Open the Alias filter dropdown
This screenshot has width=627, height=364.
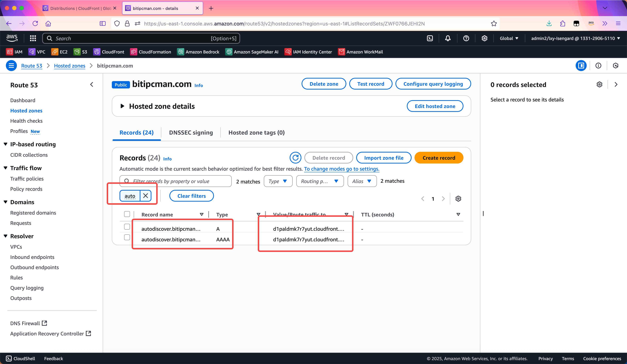tap(362, 181)
